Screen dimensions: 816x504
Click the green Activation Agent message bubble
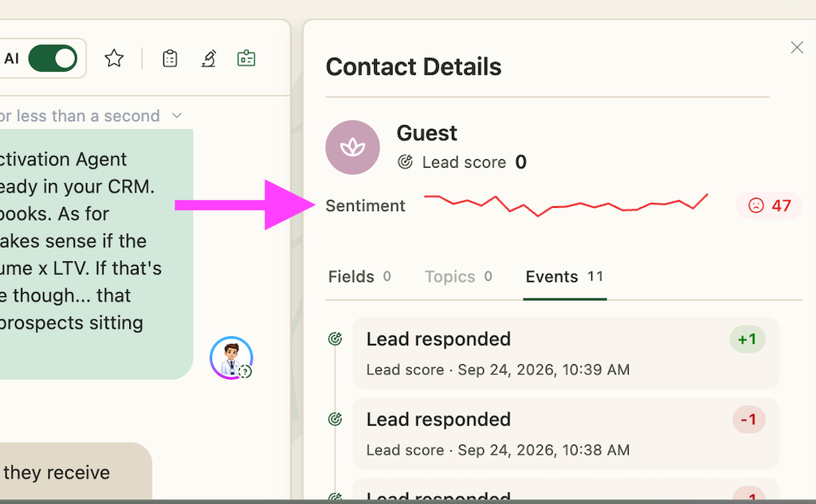pos(96,254)
